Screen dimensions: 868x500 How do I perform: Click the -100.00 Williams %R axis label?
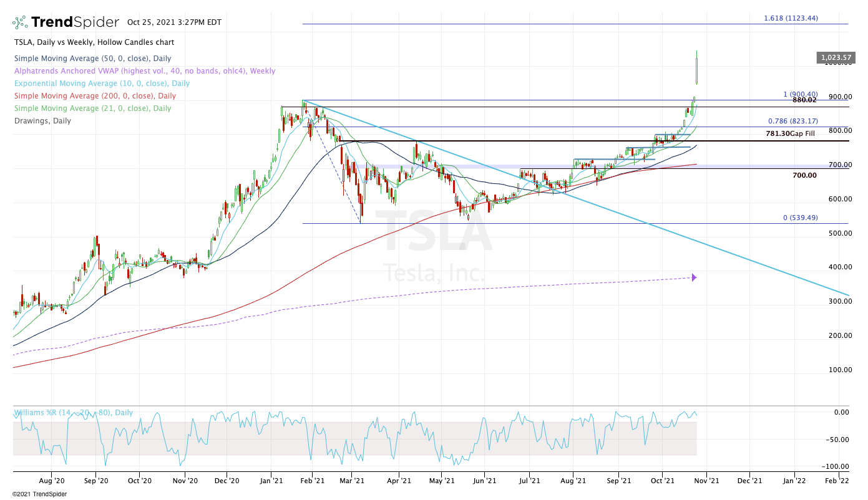click(837, 466)
